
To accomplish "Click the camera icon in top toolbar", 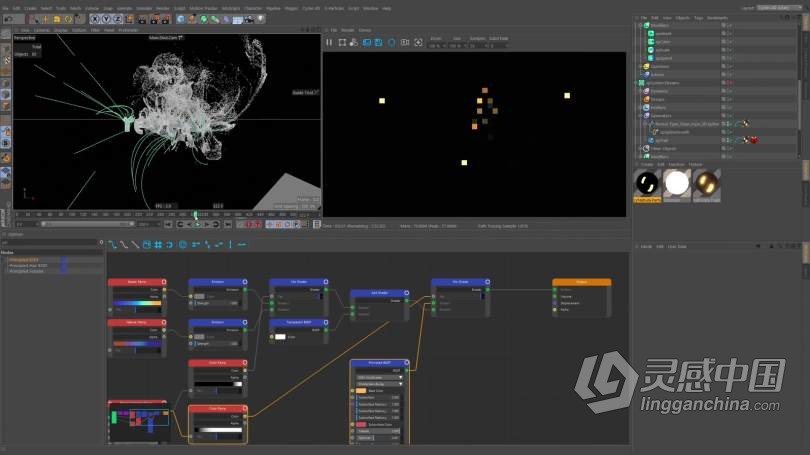I will (249, 19).
